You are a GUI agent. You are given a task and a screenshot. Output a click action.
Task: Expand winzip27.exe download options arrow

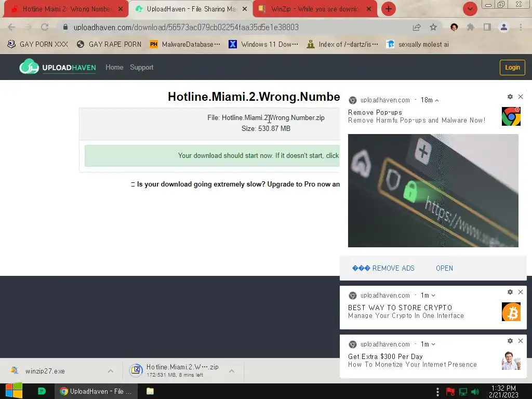point(111,371)
